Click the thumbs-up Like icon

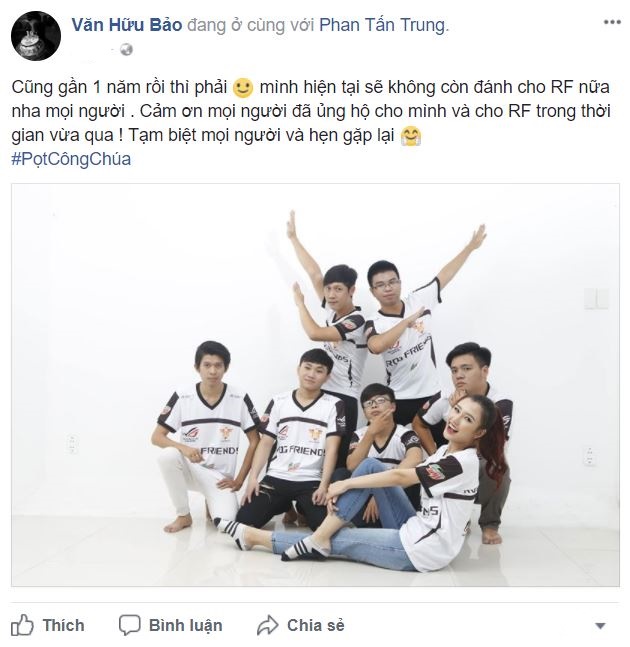click(x=22, y=625)
